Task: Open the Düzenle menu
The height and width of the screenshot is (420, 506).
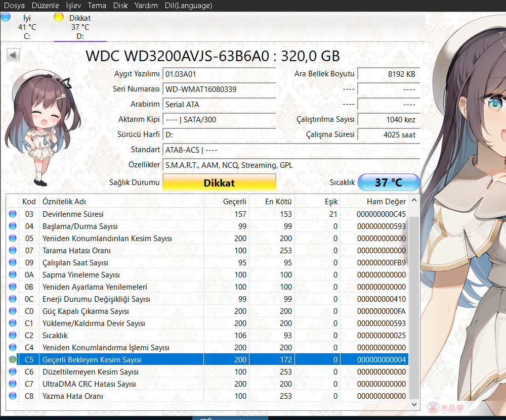Action: tap(45, 6)
